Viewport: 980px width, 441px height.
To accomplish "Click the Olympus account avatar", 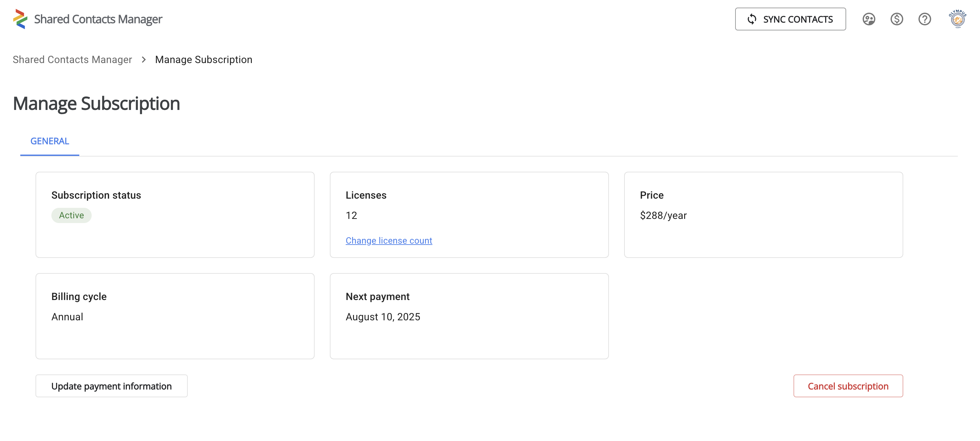I will click(957, 19).
